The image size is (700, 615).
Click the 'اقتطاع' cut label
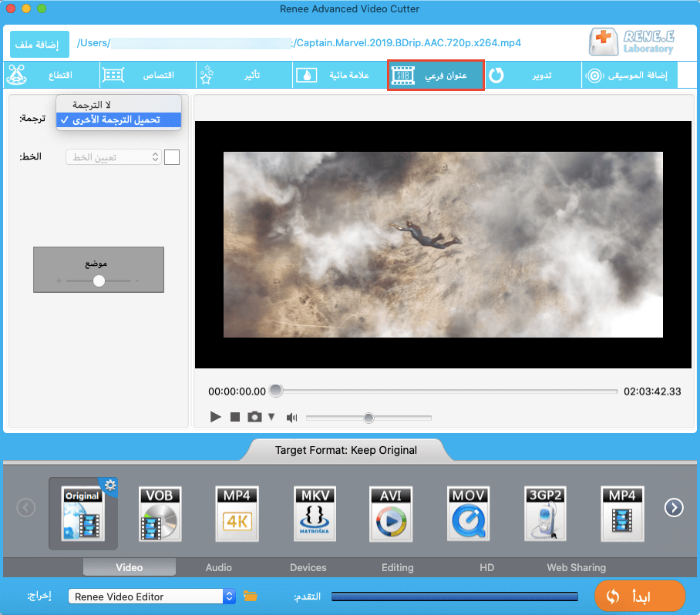point(60,75)
